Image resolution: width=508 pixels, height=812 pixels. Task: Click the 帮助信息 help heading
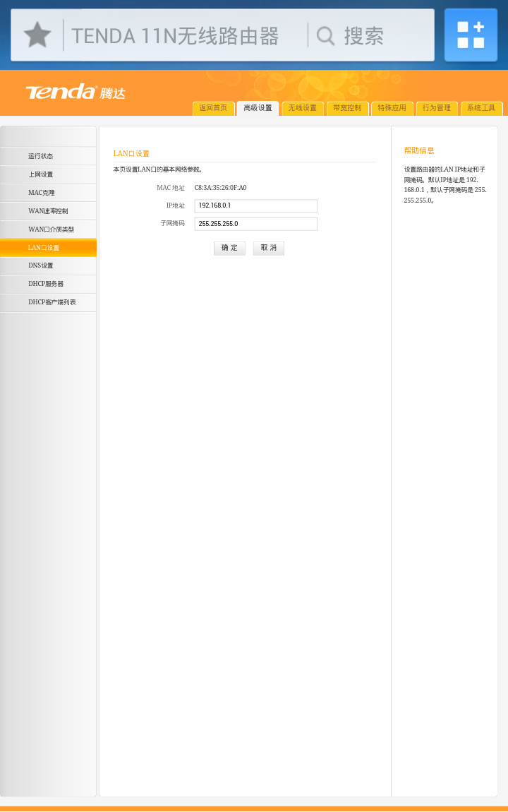pyautogui.click(x=419, y=150)
